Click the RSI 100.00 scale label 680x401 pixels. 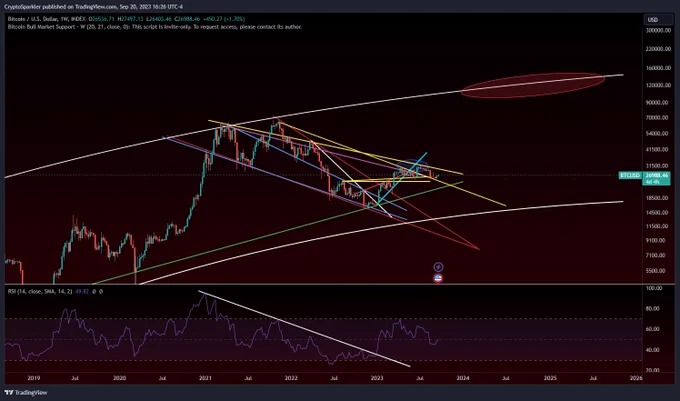[x=654, y=288]
